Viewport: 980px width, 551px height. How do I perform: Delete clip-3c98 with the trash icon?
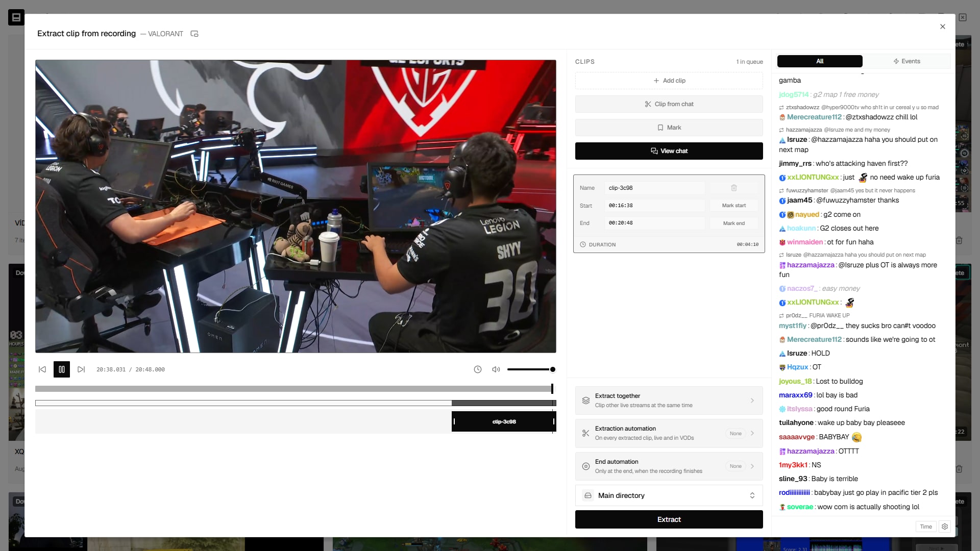[x=734, y=188]
